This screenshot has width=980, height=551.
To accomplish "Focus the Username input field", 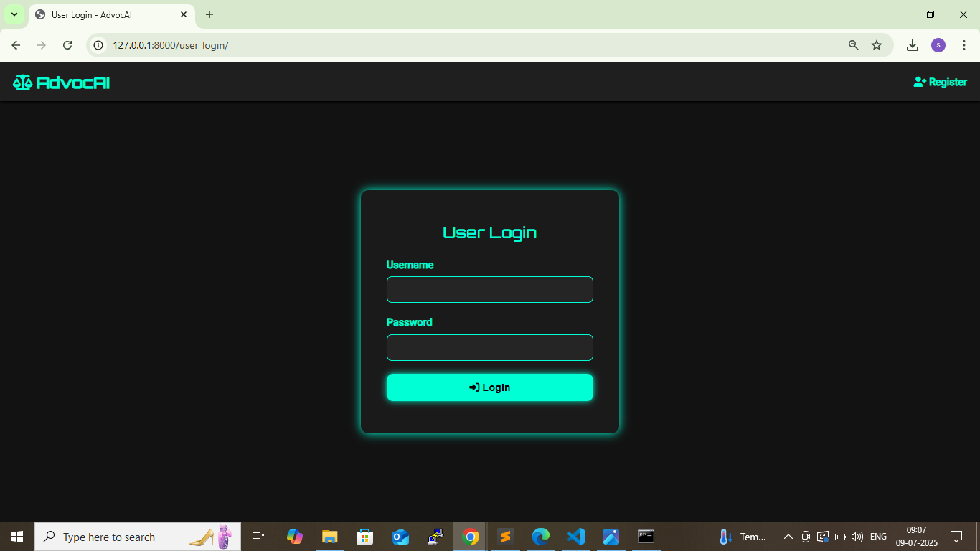I will 490,290.
